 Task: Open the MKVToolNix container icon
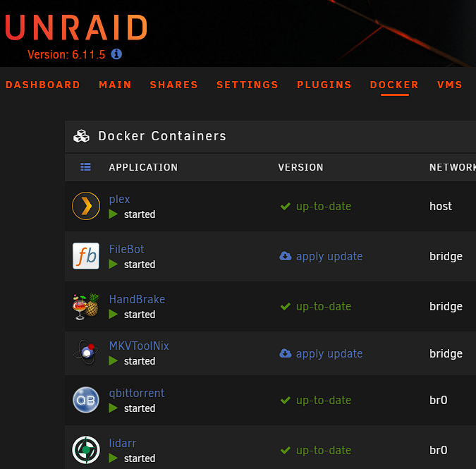86,352
